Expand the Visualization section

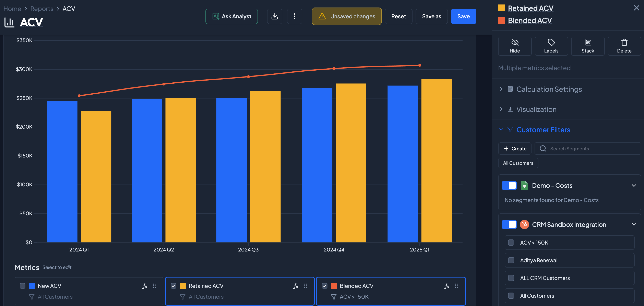pos(536,109)
